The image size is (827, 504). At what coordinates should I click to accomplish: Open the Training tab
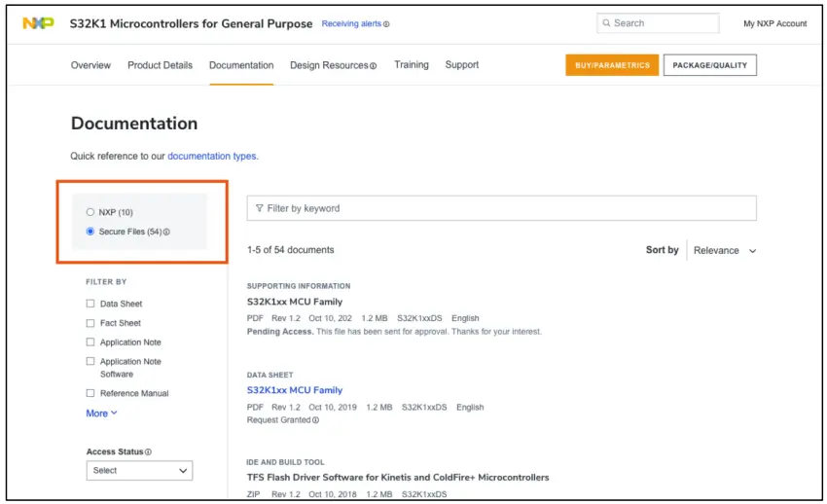tap(412, 65)
